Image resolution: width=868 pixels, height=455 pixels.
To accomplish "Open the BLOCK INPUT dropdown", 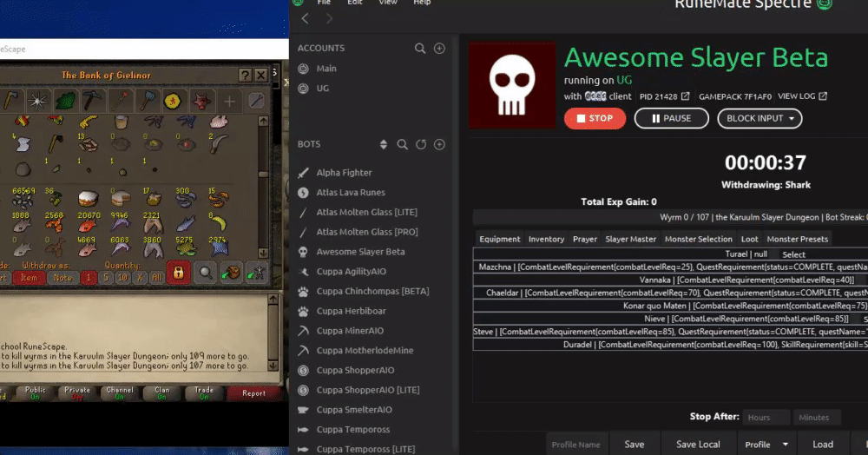I will pyautogui.click(x=759, y=118).
